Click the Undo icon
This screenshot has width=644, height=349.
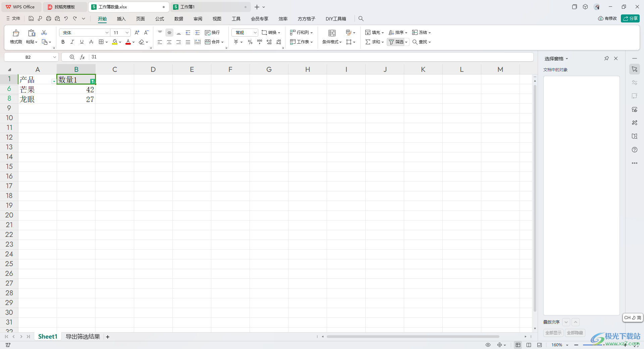(66, 18)
